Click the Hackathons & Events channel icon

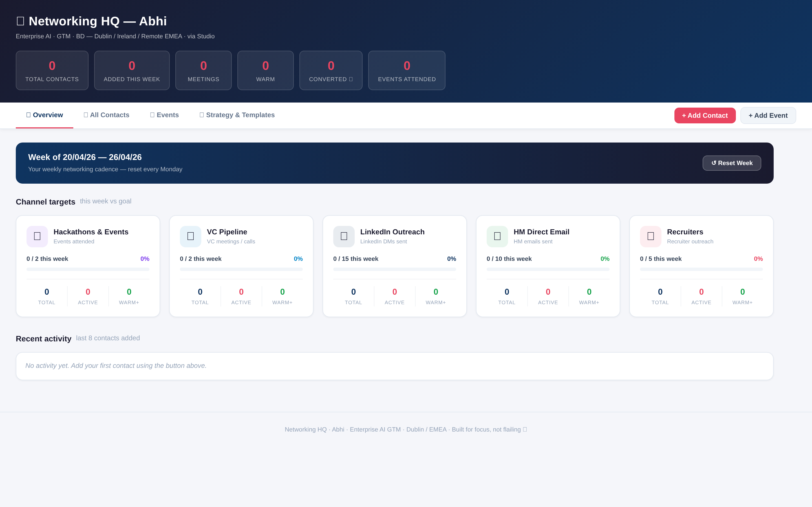[37, 236]
